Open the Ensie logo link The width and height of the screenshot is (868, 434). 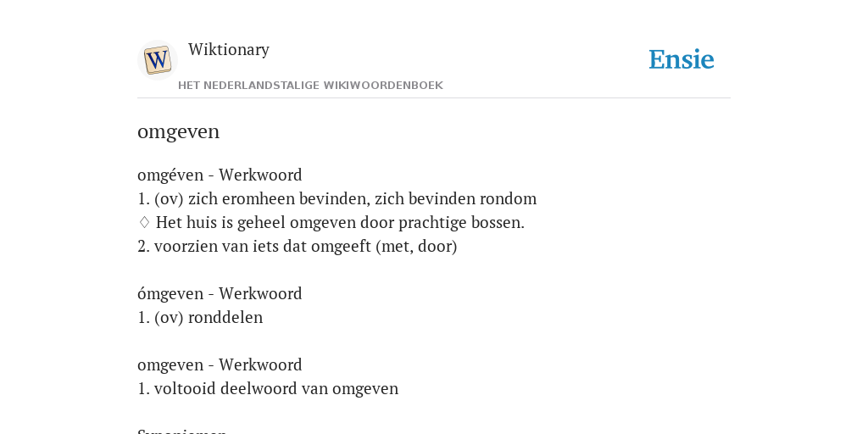tap(682, 59)
